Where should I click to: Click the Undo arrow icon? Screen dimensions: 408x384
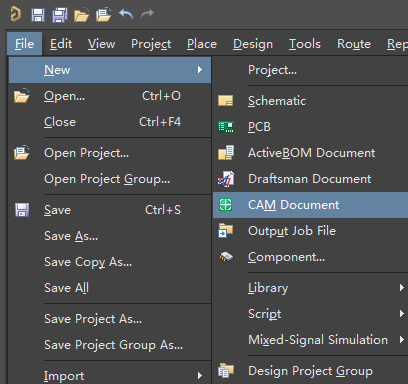[x=126, y=14]
